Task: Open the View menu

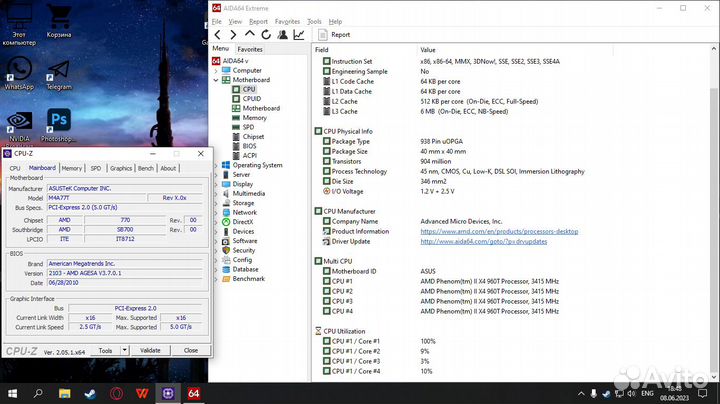Action: 235,22
